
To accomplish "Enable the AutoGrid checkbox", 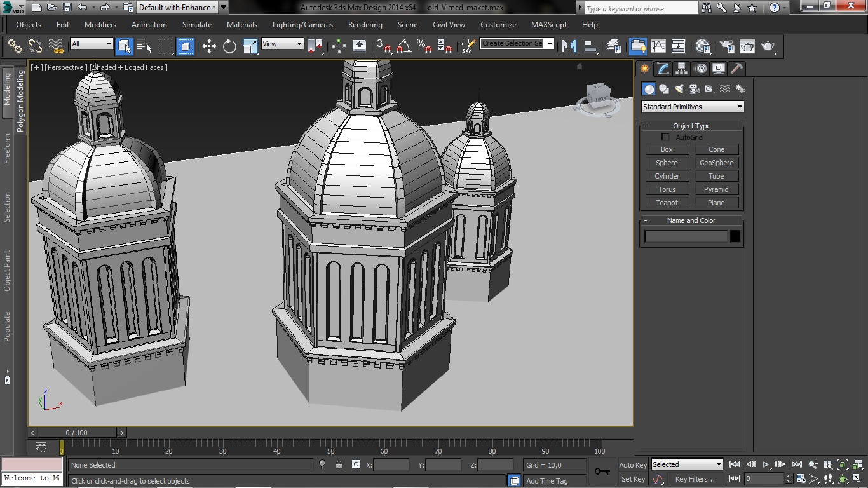I will 665,137.
